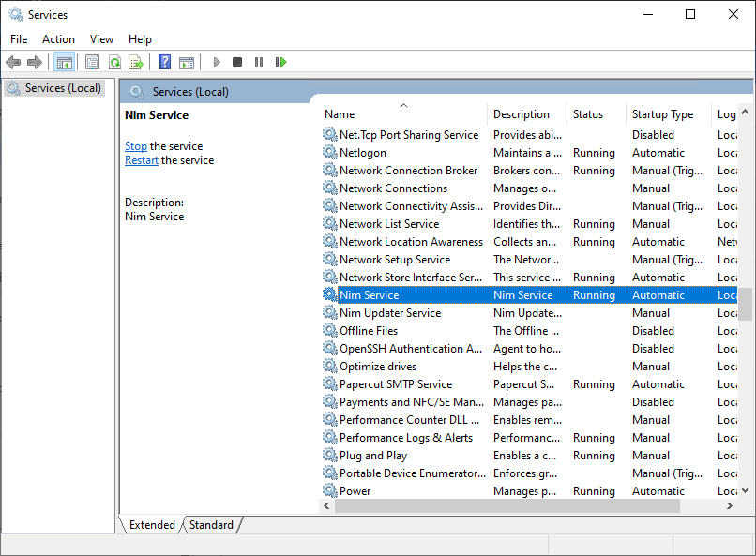Open the Action menu
Viewport: 756px width, 556px height.
58,39
